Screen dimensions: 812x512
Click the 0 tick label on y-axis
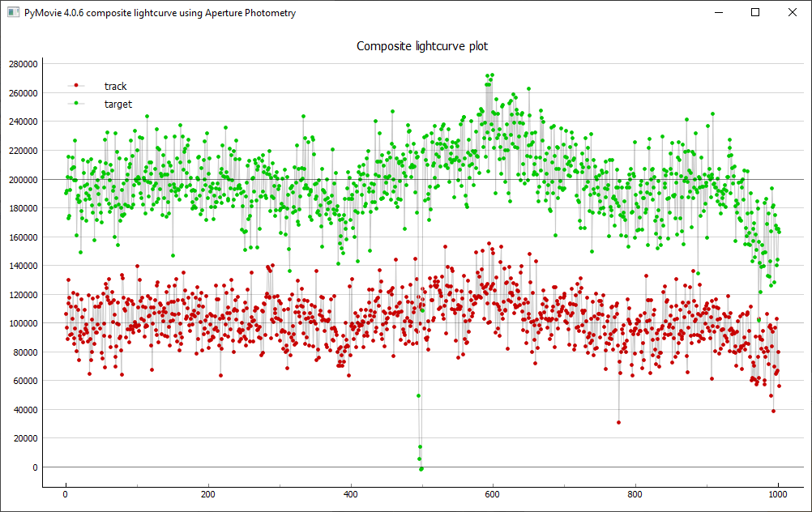click(34, 467)
